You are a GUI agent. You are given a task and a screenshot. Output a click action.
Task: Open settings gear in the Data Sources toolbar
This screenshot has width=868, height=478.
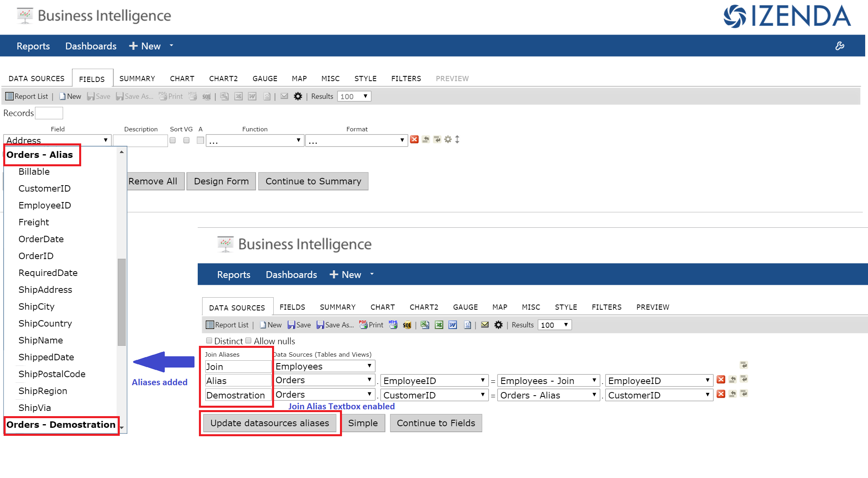[498, 325]
